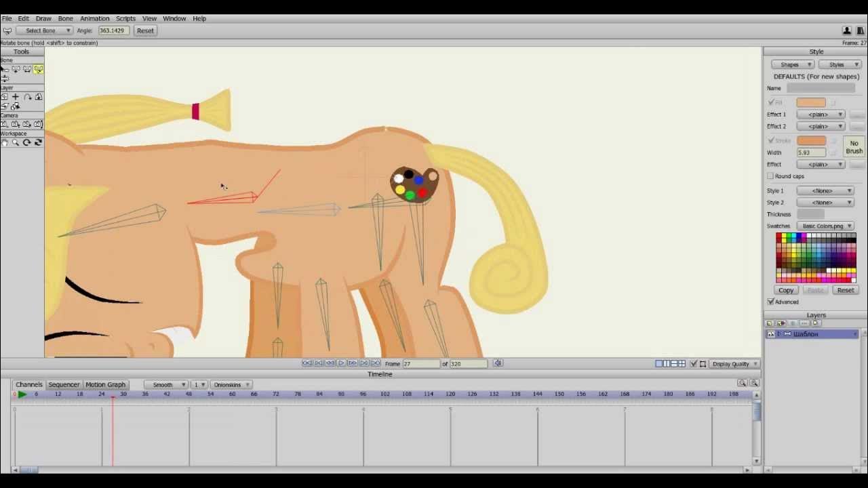Step back one frame
The image size is (868, 488).
(x=330, y=363)
